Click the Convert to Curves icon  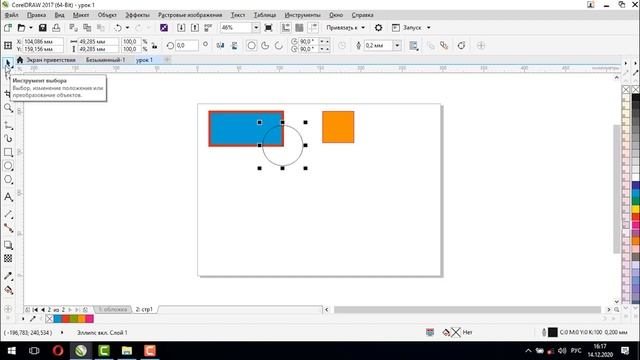click(461, 45)
